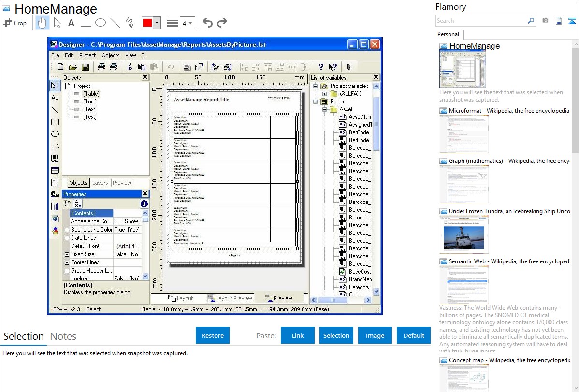Open the Personal tab
Image resolution: width=579 pixels, height=392 pixels.
tap(448, 34)
